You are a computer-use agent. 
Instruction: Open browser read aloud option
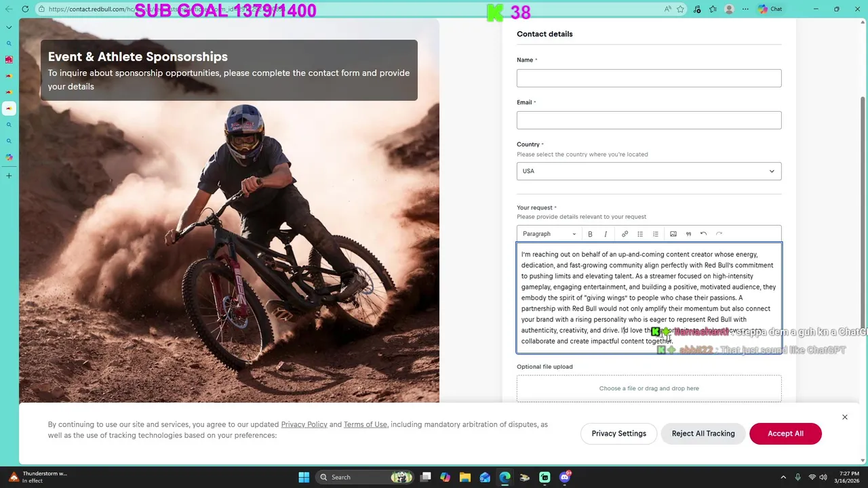pos(668,9)
